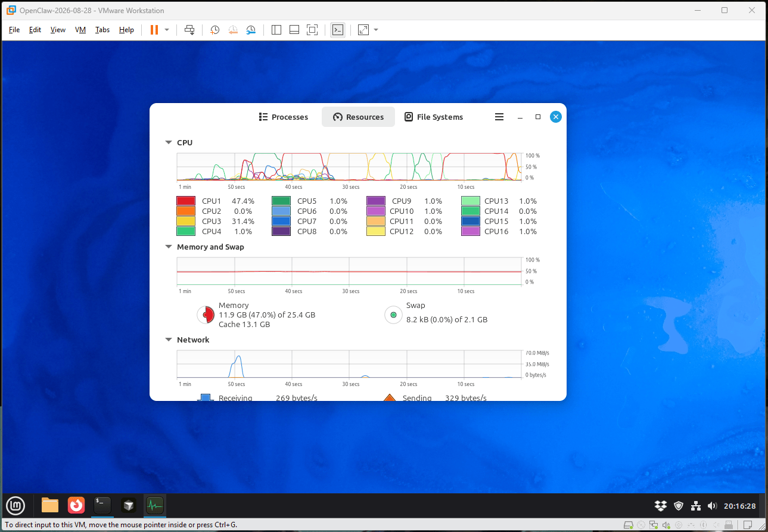Click the CPU9 purple color swatch
Viewport: 768px width, 532px height.
click(376, 201)
